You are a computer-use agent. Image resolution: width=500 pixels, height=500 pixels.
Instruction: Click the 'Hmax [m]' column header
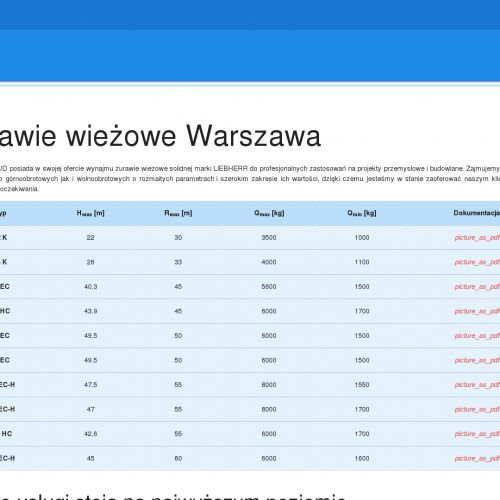[x=90, y=213]
